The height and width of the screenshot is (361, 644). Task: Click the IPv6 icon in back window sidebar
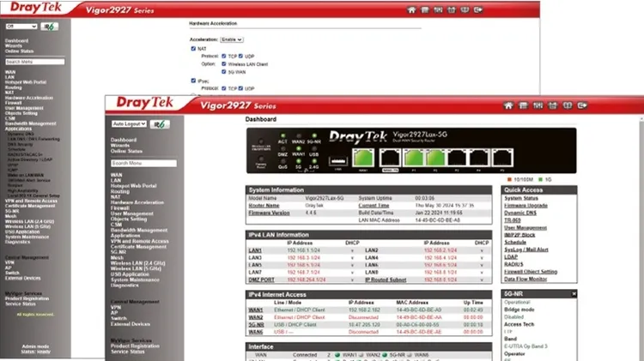coord(50,27)
